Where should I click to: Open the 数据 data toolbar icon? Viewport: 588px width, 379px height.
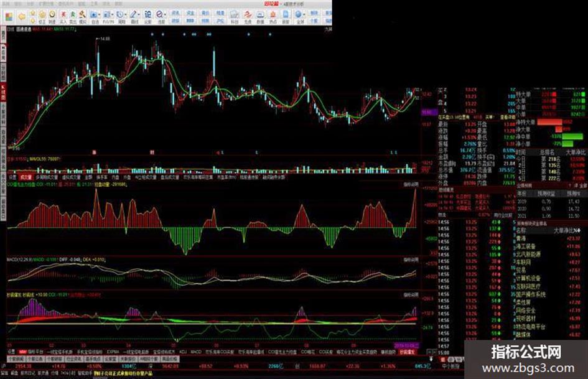(260, 17)
